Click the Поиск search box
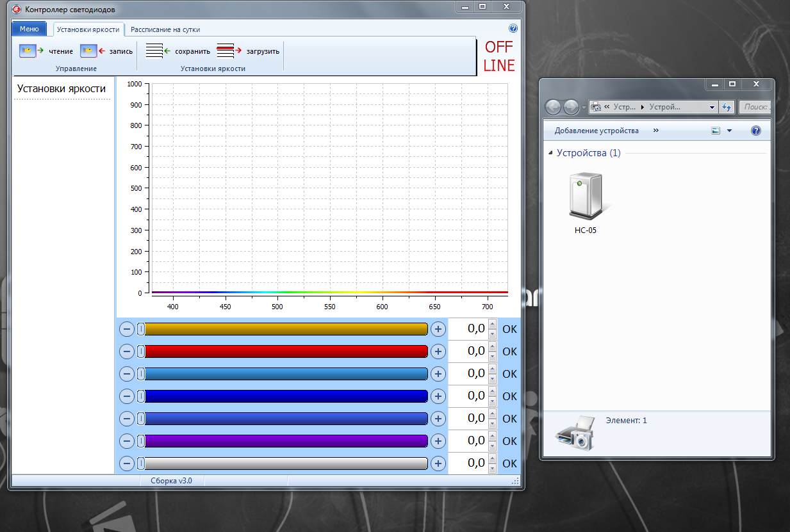 [x=755, y=108]
